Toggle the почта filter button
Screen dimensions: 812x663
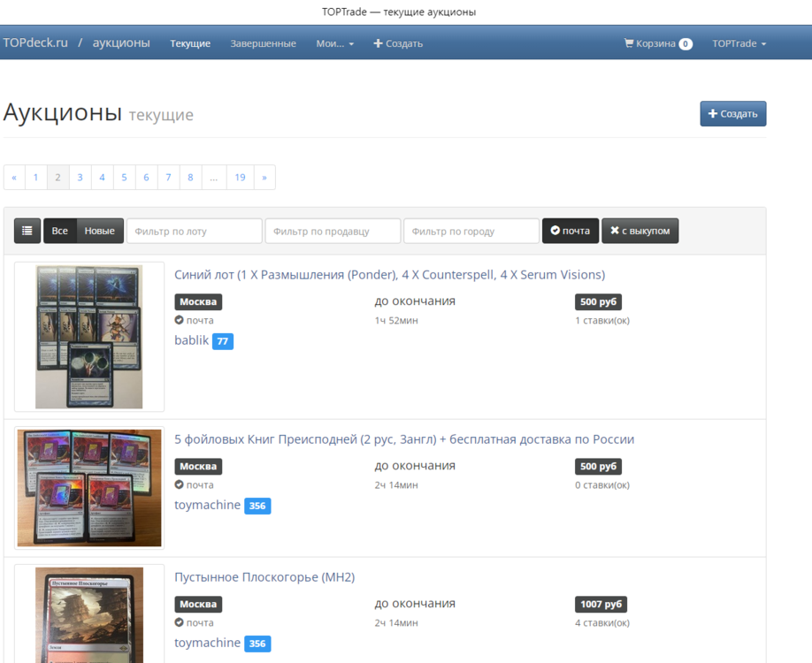[570, 231]
